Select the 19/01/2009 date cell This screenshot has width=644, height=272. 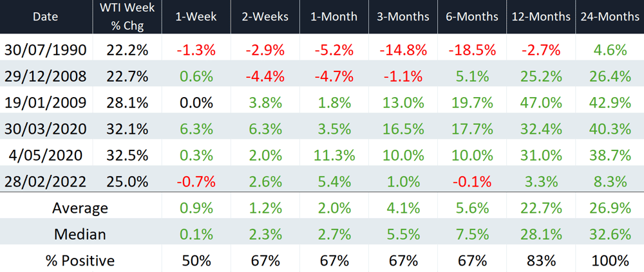46,103
